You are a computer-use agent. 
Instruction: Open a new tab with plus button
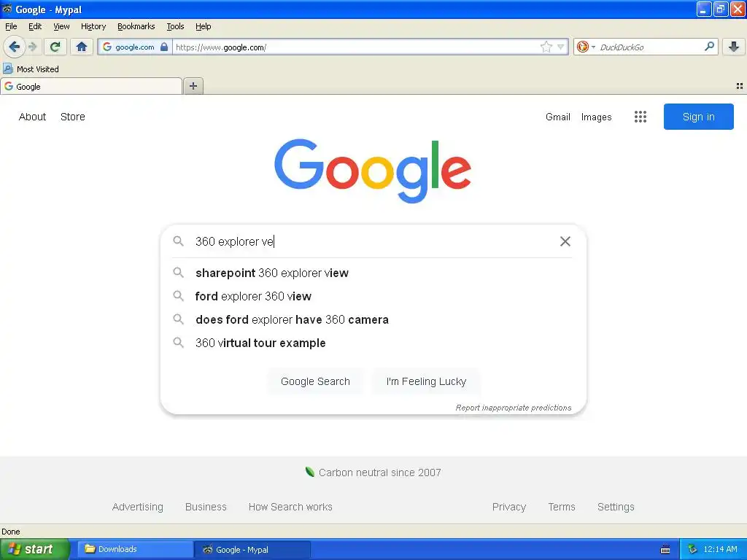pos(193,86)
